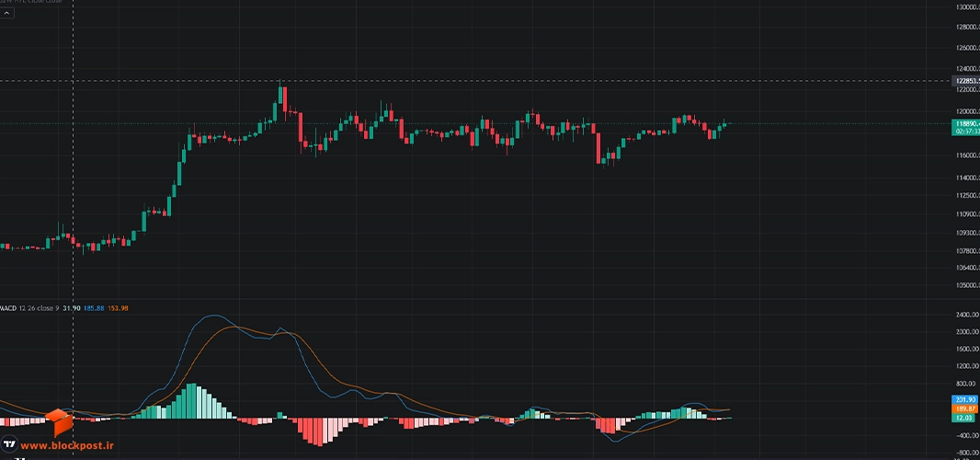
Task: Click the tallest green MACD histogram bar
Action: (x=192, y=400)
